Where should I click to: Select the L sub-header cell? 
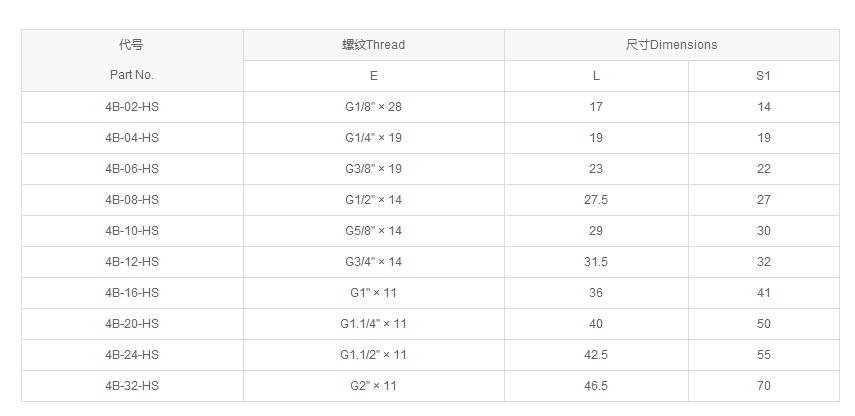click(596, 76)
